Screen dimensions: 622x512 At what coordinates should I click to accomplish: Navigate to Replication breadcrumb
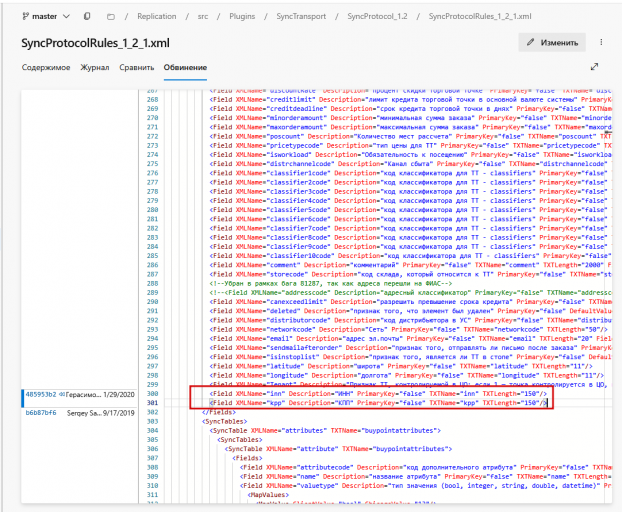pyautogui.click(x=157, y=16)
